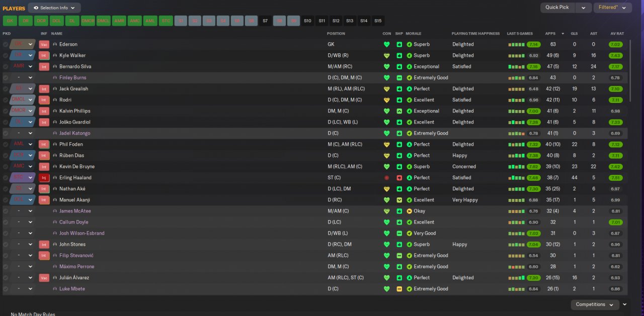Sort by the AV RAT column header
This screenshot has height=316, width=644.
click(x=617, y=34)
